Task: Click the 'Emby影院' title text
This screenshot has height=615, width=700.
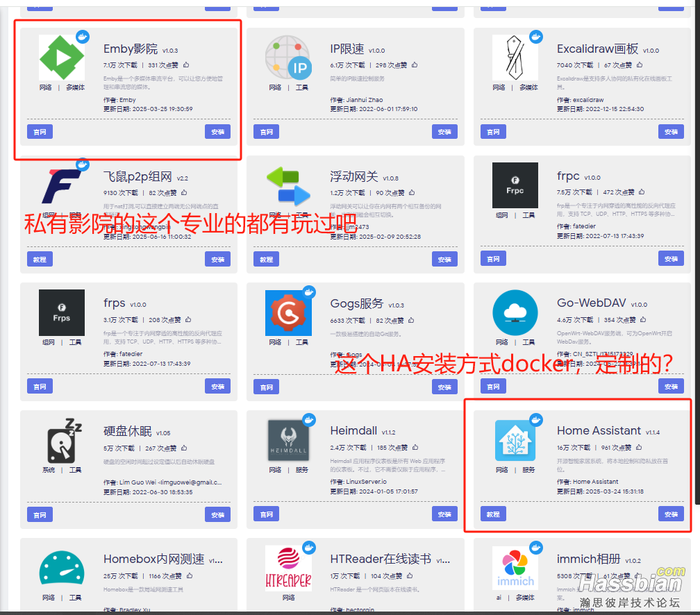Action: 131,49
